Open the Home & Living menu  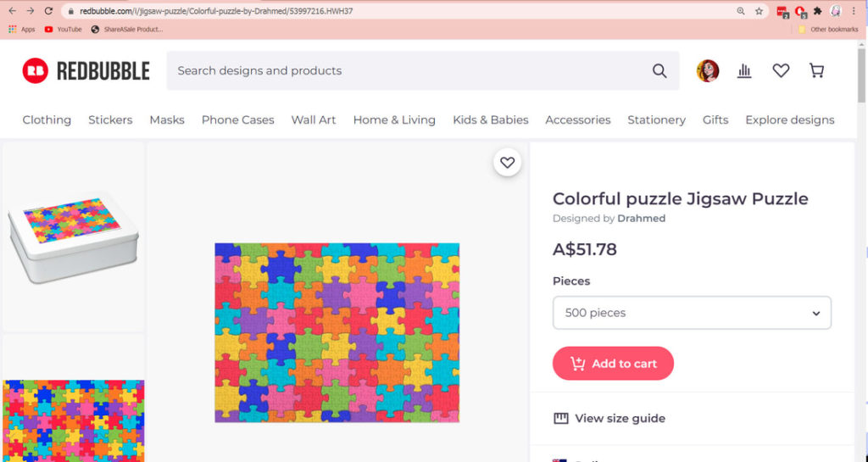394,120
